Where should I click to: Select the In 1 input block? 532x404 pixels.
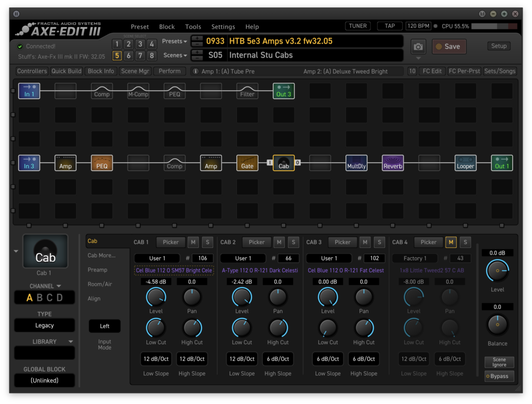[29, 91]
